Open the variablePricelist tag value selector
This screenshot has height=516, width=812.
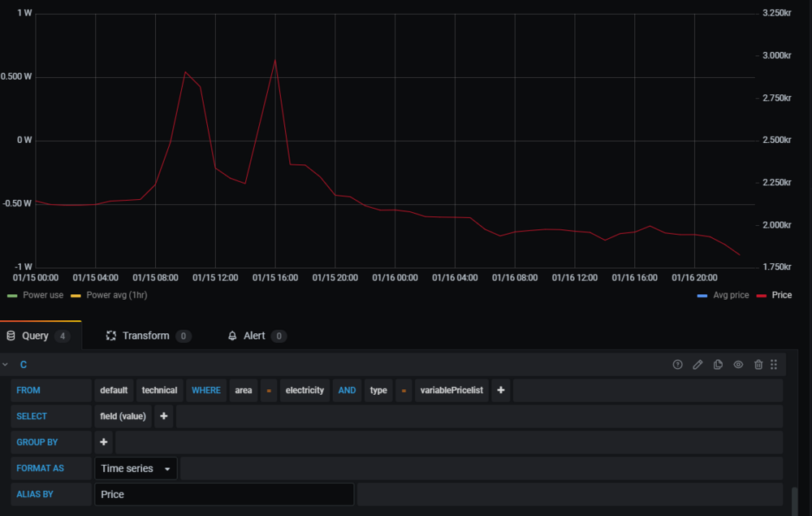pos(451,390)
